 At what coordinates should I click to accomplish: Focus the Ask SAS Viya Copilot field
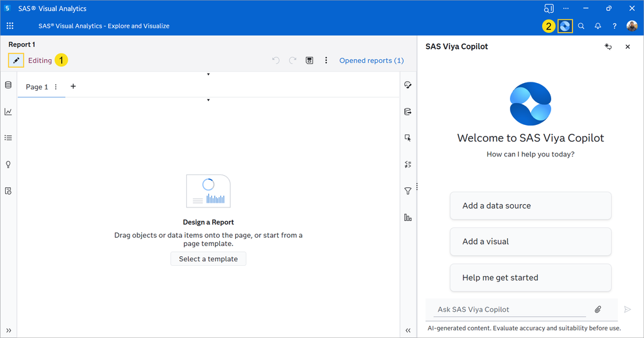click(509, 309)
